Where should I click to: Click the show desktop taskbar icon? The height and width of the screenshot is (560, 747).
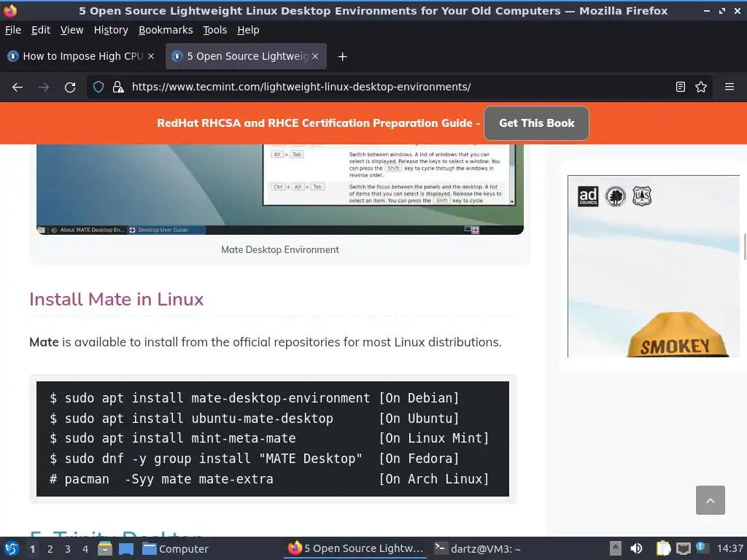coord(126,549)
